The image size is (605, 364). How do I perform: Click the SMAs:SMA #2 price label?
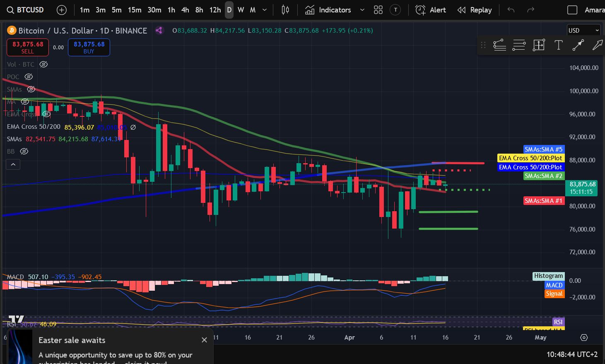(544, 176)
